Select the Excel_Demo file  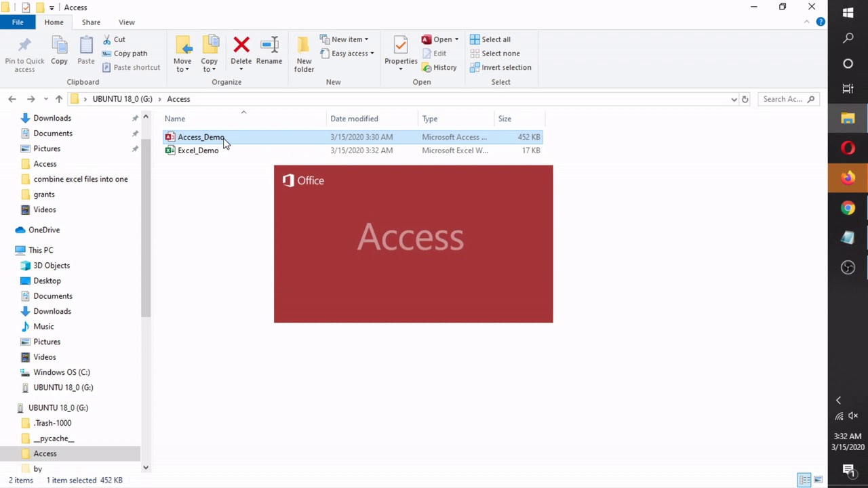pos(353,150)
